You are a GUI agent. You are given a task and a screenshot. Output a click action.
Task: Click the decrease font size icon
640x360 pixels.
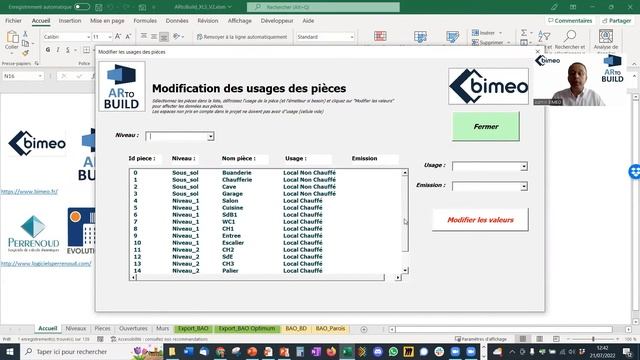[x=128, y=36]
